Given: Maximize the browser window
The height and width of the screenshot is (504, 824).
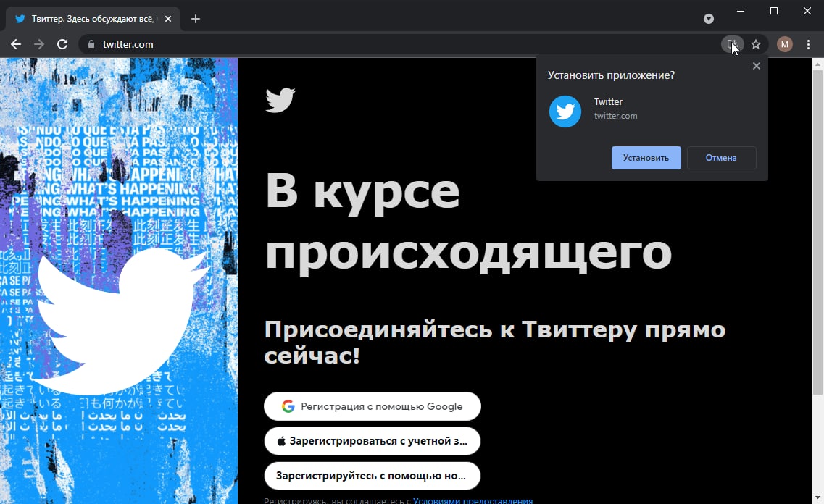Looking at the screenshot, I should tap(773, 11).
